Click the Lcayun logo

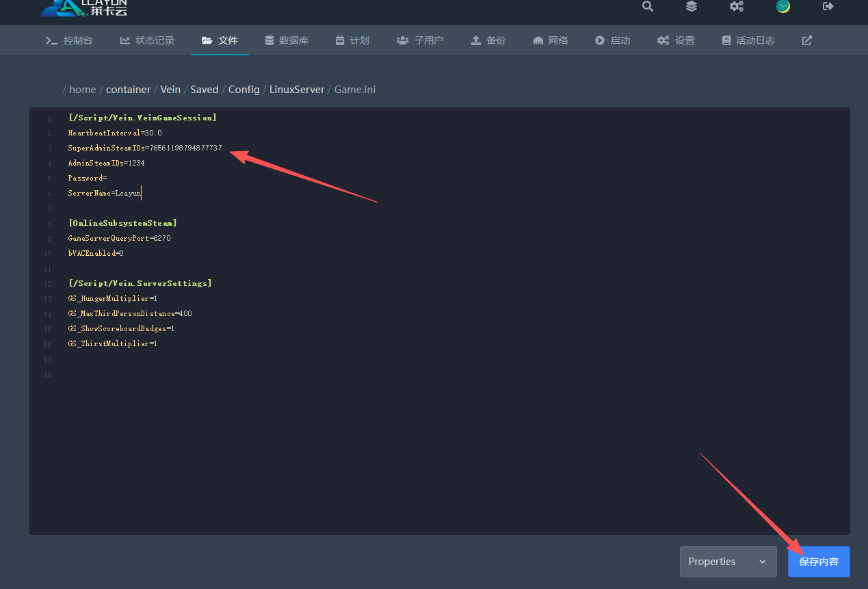[83, 8]
